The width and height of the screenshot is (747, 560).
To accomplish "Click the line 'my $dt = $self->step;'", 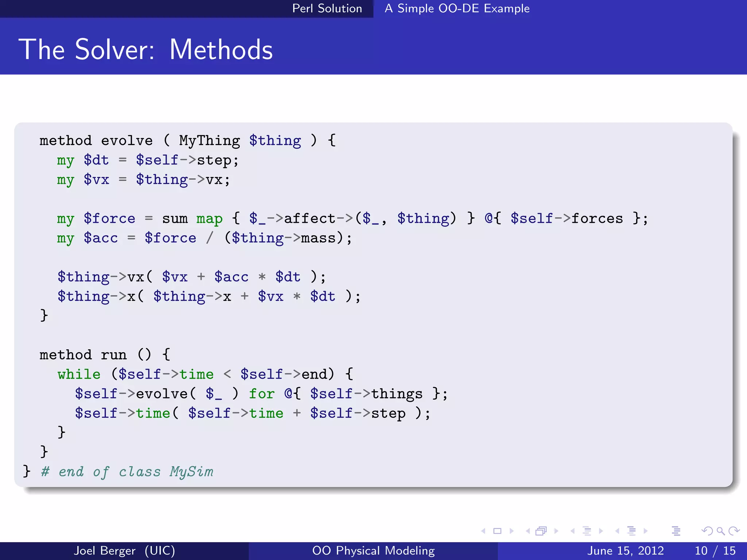I will (x=148, y=160).
